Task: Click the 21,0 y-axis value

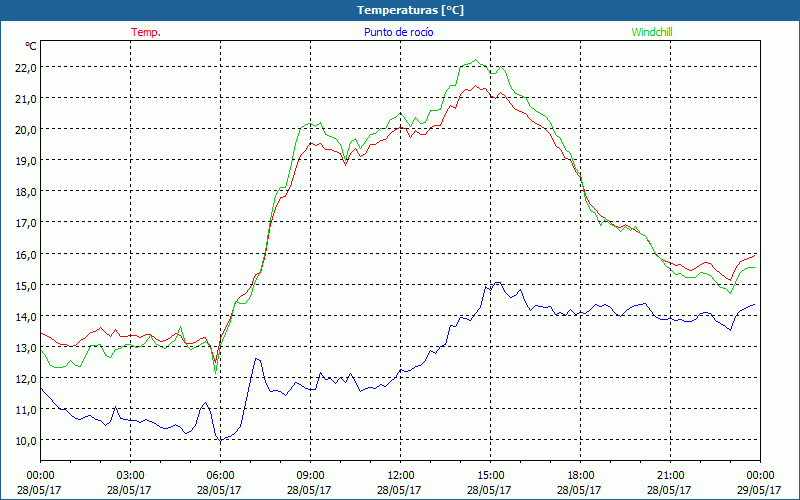Action: (26, 98)
